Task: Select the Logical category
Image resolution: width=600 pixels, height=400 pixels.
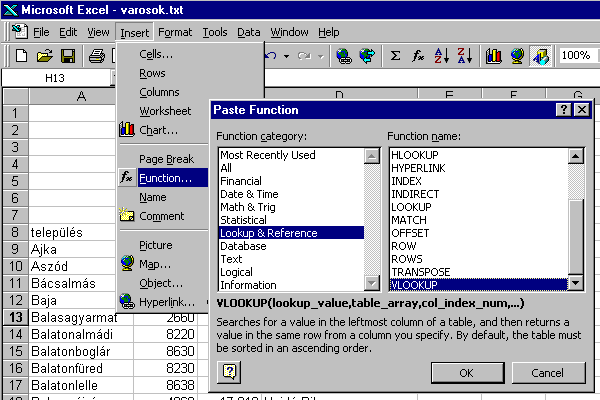Action: point(291,272)
